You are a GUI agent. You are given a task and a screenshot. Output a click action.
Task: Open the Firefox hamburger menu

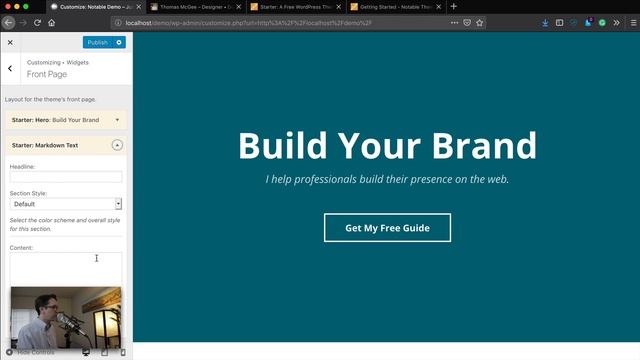633,23
